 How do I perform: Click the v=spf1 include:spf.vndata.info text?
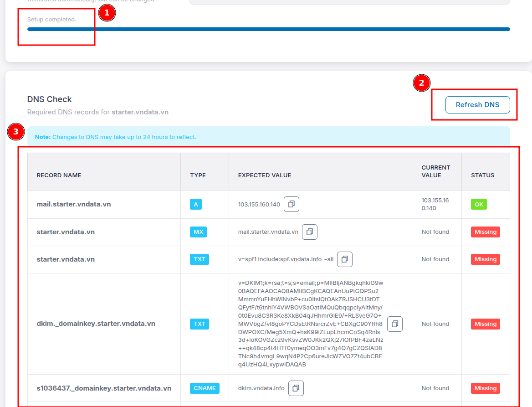tap(286, 259)
